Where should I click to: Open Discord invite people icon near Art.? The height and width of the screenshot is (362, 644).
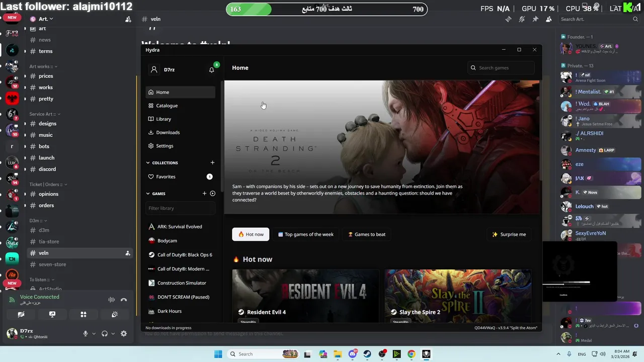coord(128,19)
